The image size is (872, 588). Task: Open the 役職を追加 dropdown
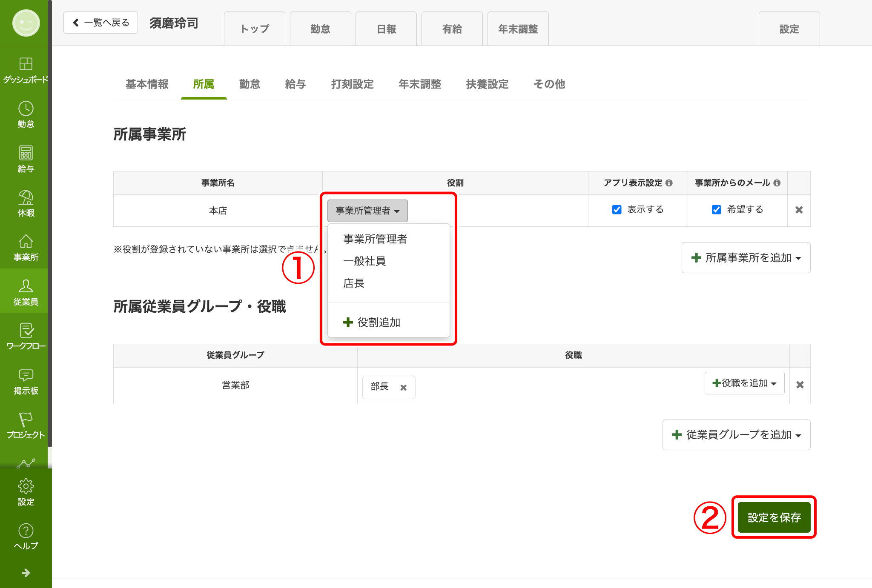pyautogui.click(x=744, y=383)
